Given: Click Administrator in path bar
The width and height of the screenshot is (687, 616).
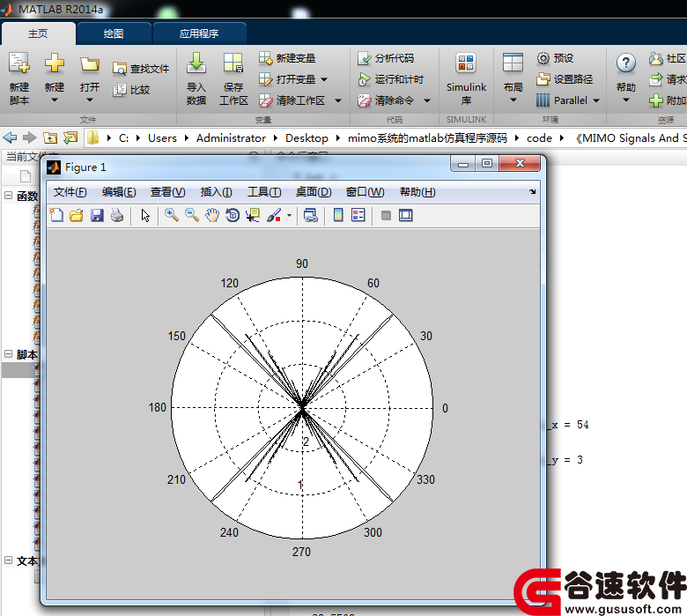Looking at the screenshot, I should 231,138.
